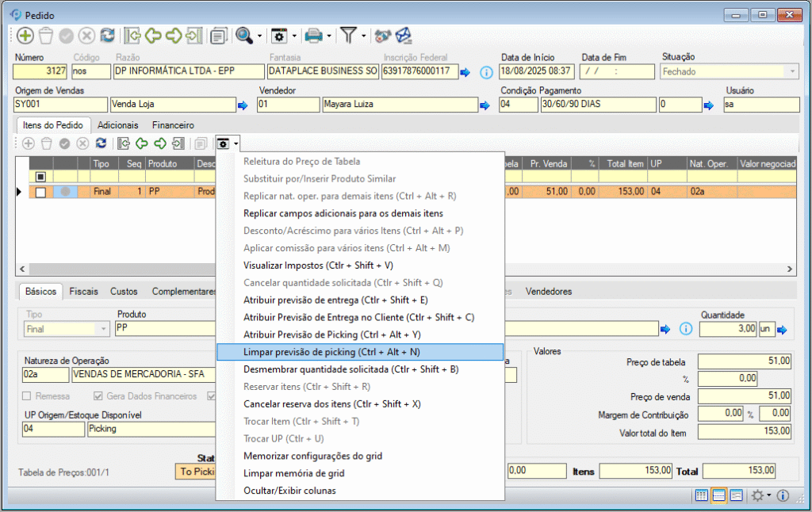This screenshot has height=512, width=812.
Task: Open the Situação dropdown showing Fechado
Action: click(791, 71)
